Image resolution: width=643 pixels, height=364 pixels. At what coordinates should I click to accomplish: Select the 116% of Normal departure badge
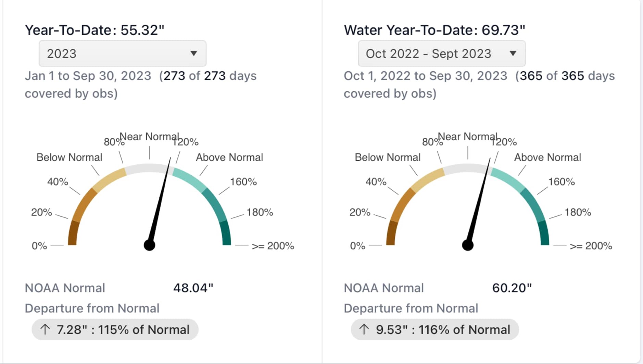point(435,329)
